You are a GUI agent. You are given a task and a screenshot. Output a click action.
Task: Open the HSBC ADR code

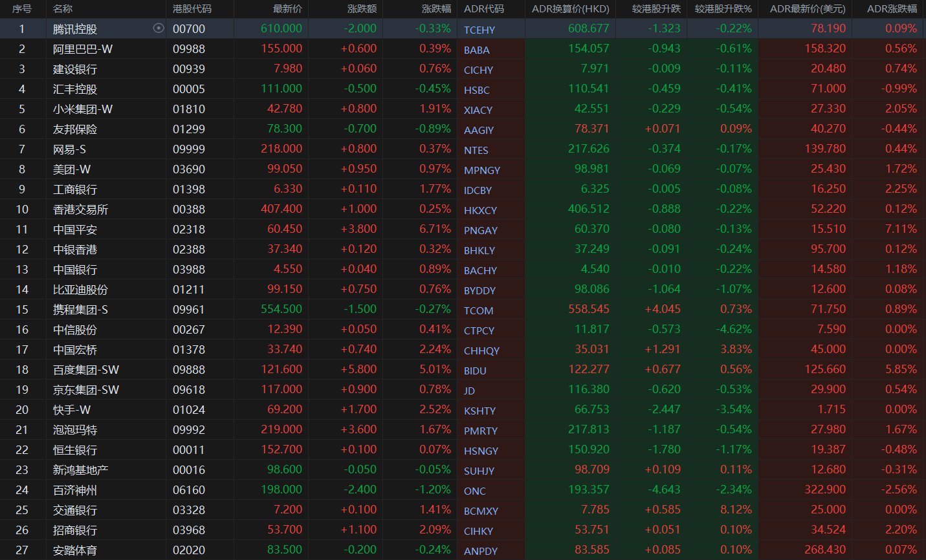pos(476,90)
